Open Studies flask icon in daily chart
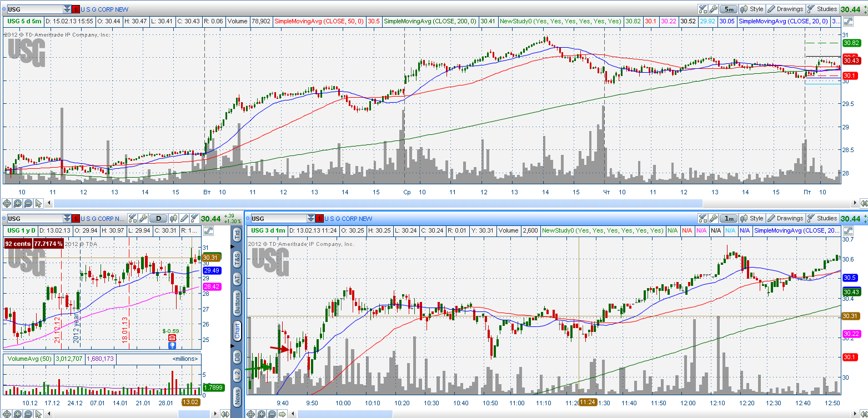The height and width of the screenshot is (418, 868). coord(194,219)
